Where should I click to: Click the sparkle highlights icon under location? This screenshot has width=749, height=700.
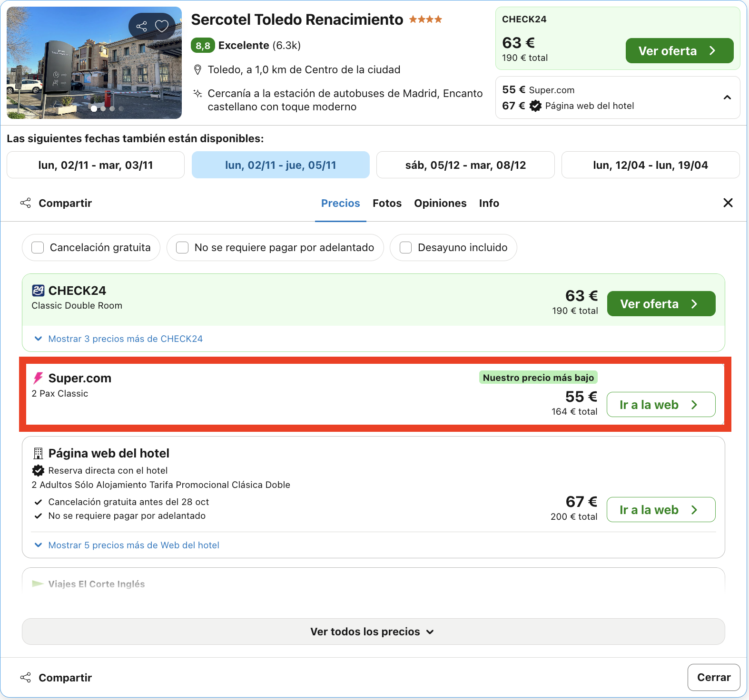coord(197,93)
